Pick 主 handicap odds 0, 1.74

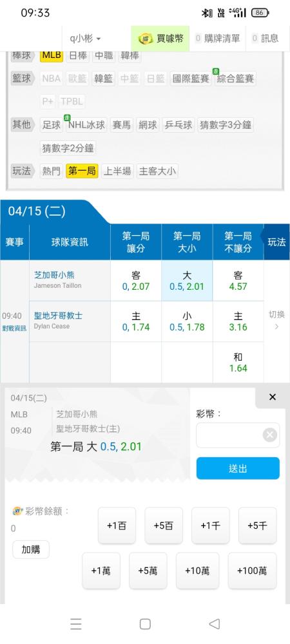[x=135, y=321]
